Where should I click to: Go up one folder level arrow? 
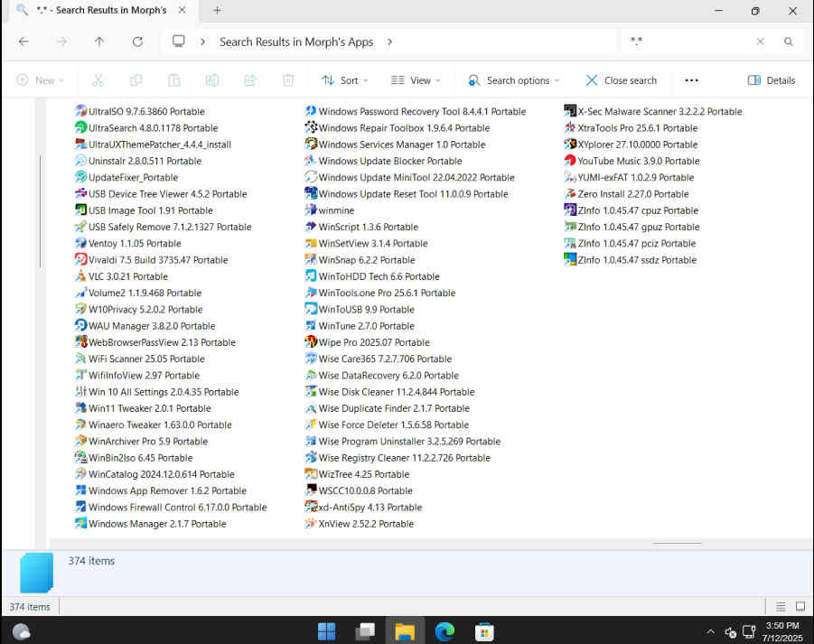point(99,42)
